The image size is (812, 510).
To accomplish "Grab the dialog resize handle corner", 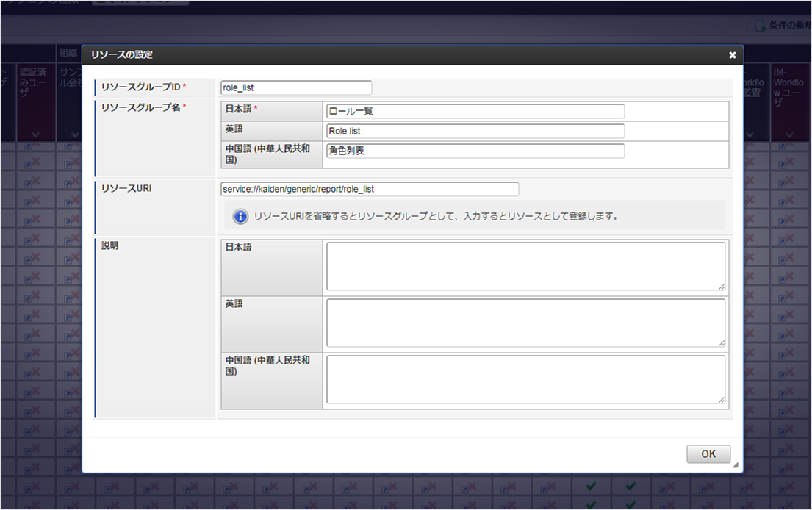I will click(x=736, y=465).
